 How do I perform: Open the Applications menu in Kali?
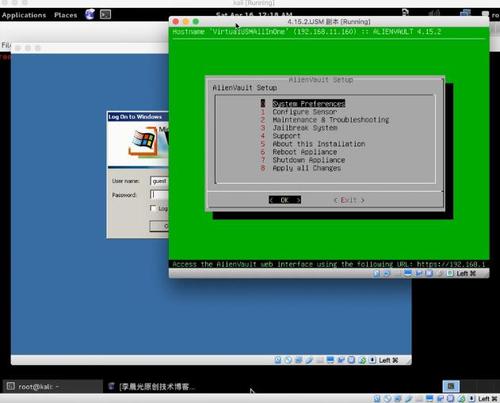click(24, 15)
